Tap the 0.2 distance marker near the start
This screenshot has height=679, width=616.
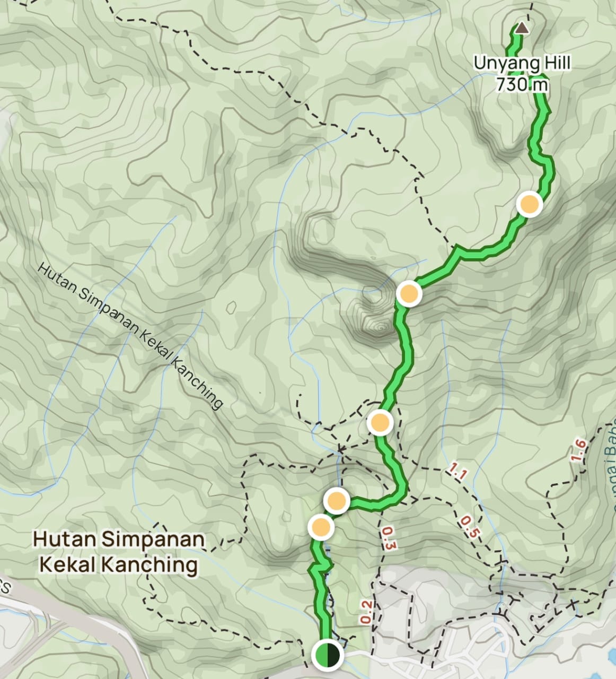click(366, 612)
